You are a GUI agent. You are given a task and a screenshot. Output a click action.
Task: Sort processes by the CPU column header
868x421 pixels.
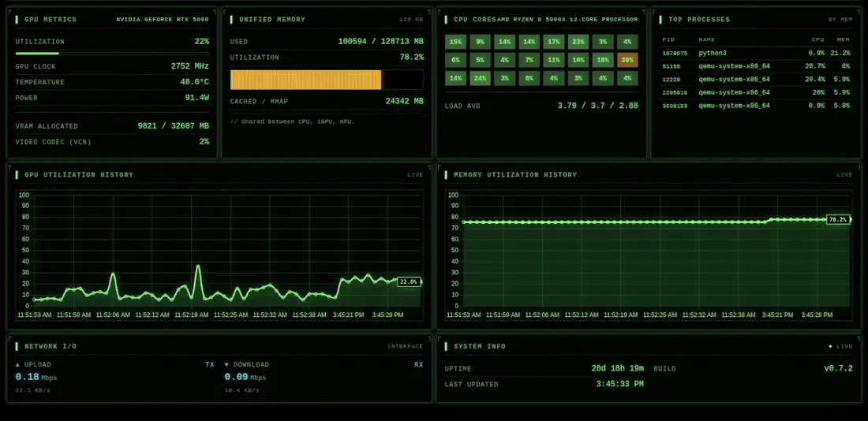pyautogui.click(x=817, y=40)
